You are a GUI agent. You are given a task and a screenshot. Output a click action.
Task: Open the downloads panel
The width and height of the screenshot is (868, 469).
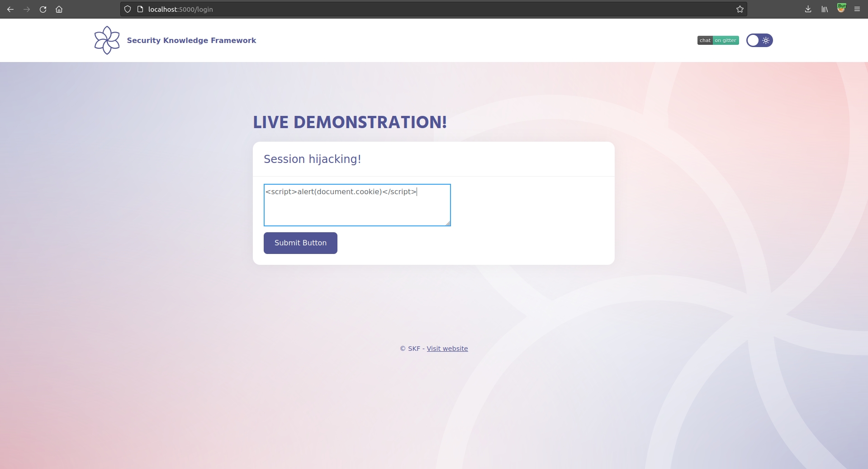coord(808,9)
